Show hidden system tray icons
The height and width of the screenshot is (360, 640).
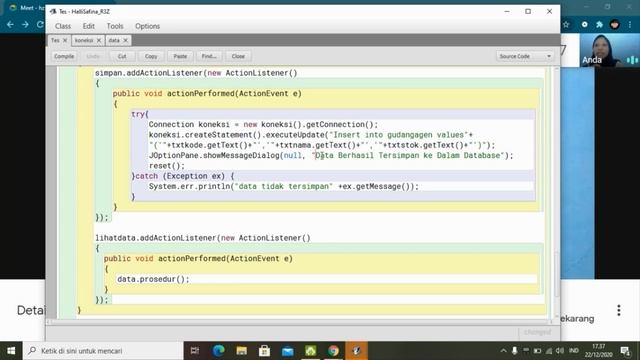[503, 351]
